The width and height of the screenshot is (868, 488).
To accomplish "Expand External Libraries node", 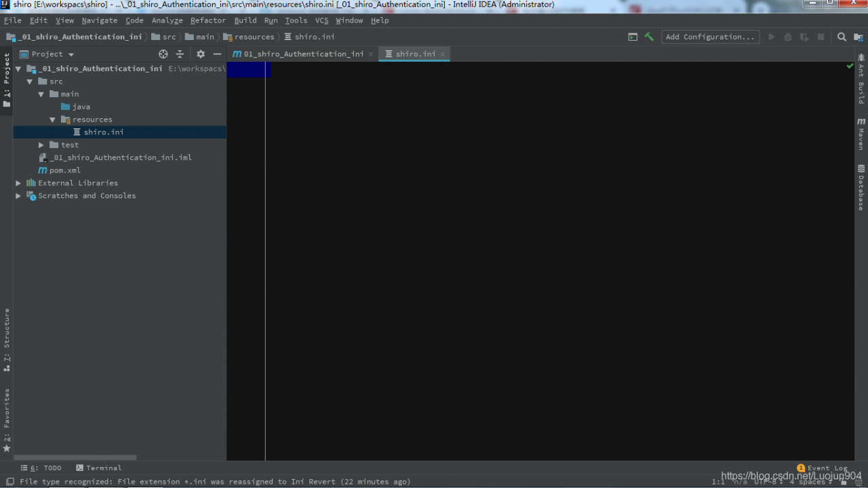I will 18,183.
